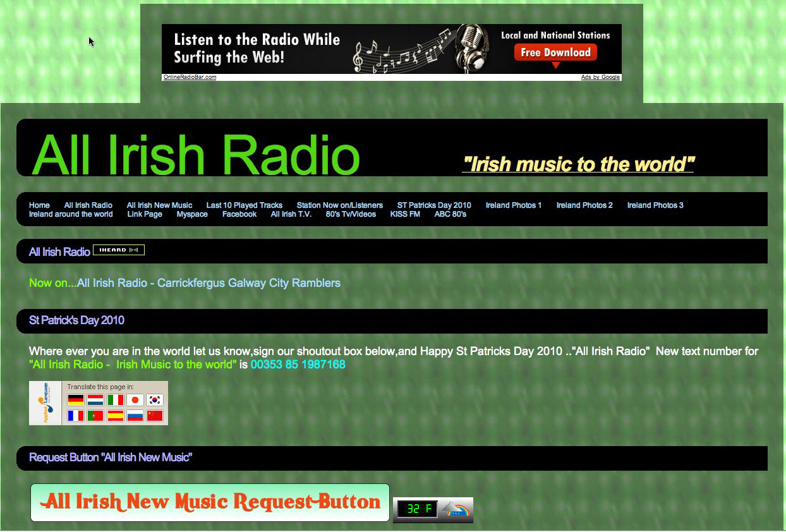The image size is (786, 532).
Task: Go to Link Page
Action: 145,214
